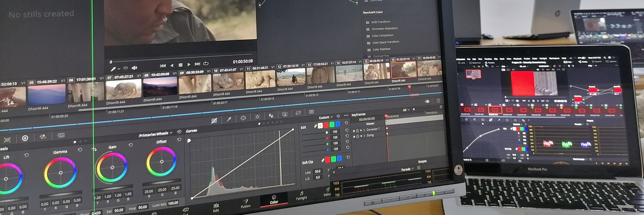The image size is (644, 215).
Task: Expand the Sizing keyframe track
Action: 365,136
